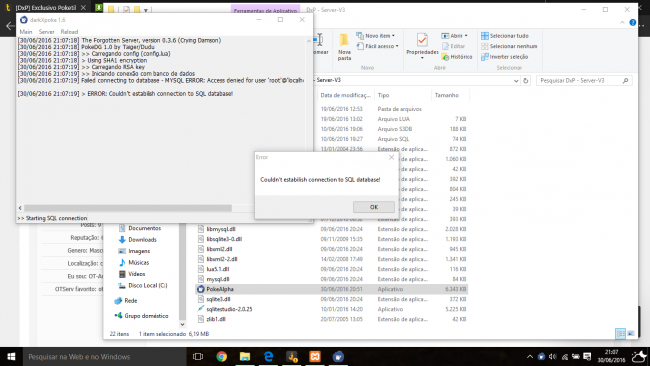Click down arrow of navigation pane scrollbar

click(182, 324)
